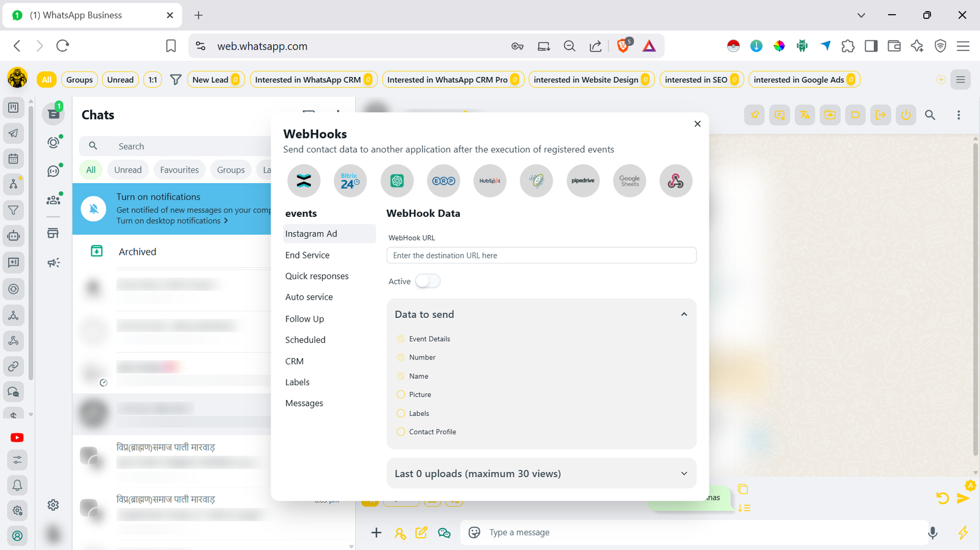Select the generic webhook icon
The width and height of the screenshot is (980, 550).
[676, 181]
